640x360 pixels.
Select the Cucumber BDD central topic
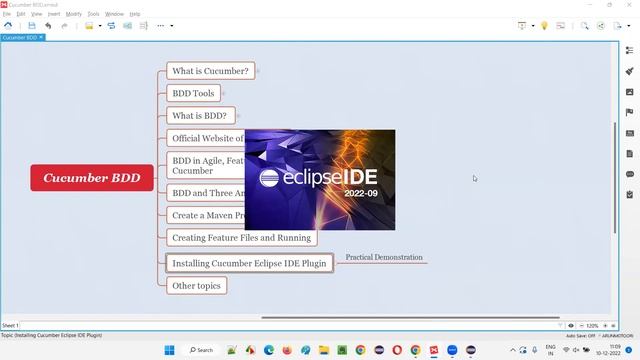pyautogui.click(x=92, y=178)
